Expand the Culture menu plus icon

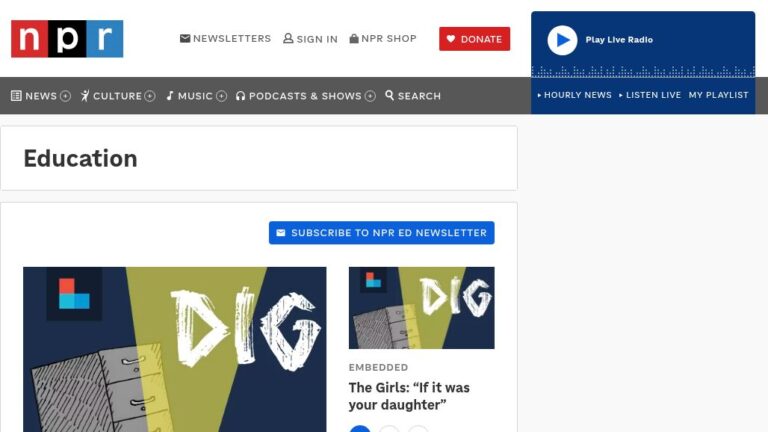pos(150,96)
